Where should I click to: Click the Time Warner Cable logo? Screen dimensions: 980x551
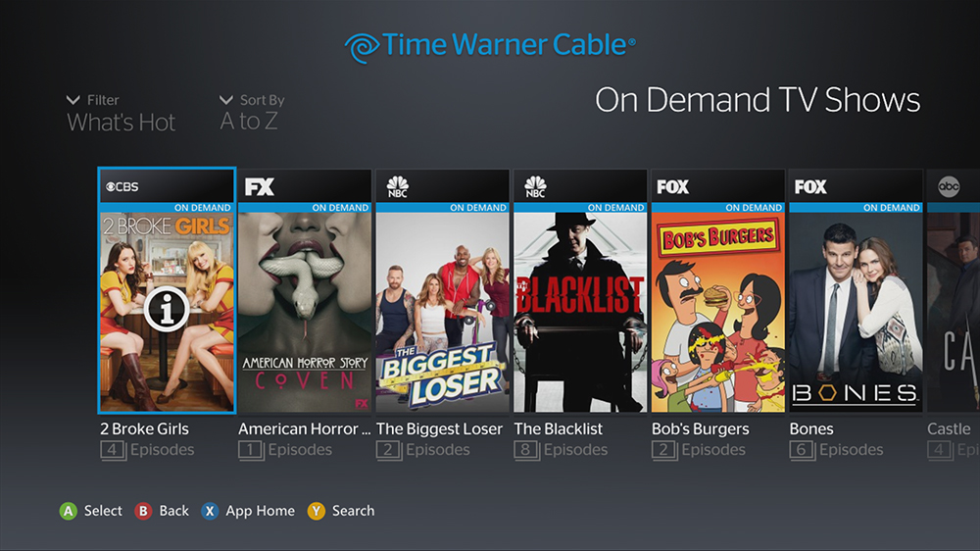tap(489, 46)
